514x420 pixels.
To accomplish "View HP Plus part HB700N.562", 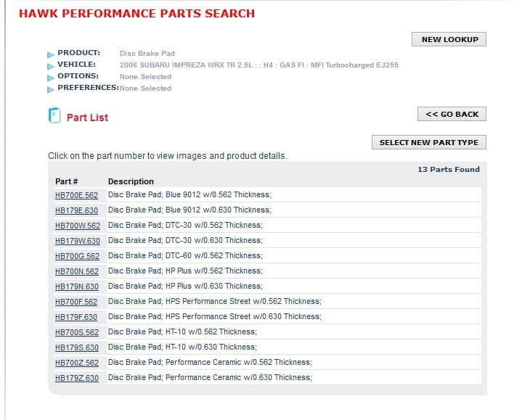I will click(x=77, y=271).
